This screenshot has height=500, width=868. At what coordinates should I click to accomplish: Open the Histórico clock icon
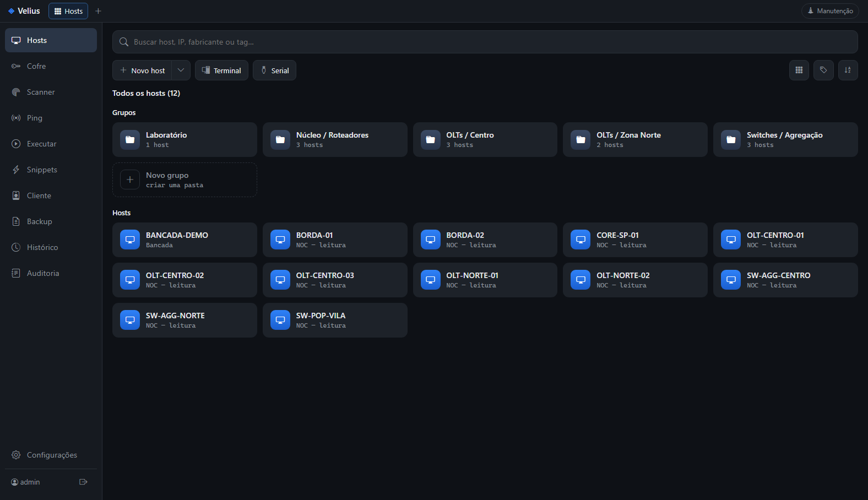pyautogui.click(x=16, y=247)
